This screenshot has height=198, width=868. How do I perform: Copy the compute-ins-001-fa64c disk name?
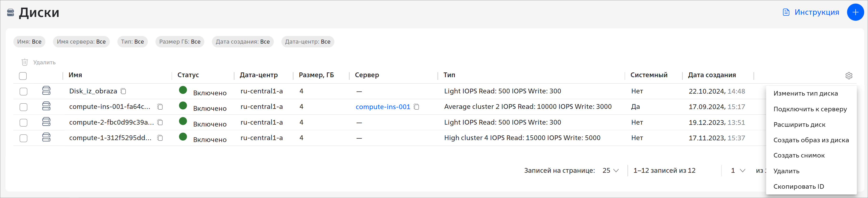(x=160, y=107)
